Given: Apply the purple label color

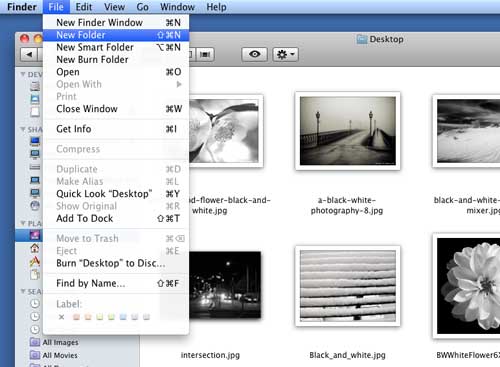Looking at the screenshot, I should coord(135,317).
